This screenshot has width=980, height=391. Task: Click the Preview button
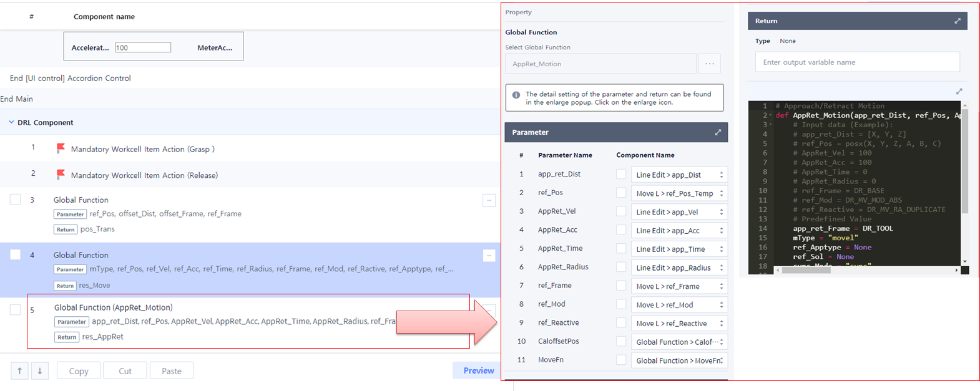(x=478, y=370)
